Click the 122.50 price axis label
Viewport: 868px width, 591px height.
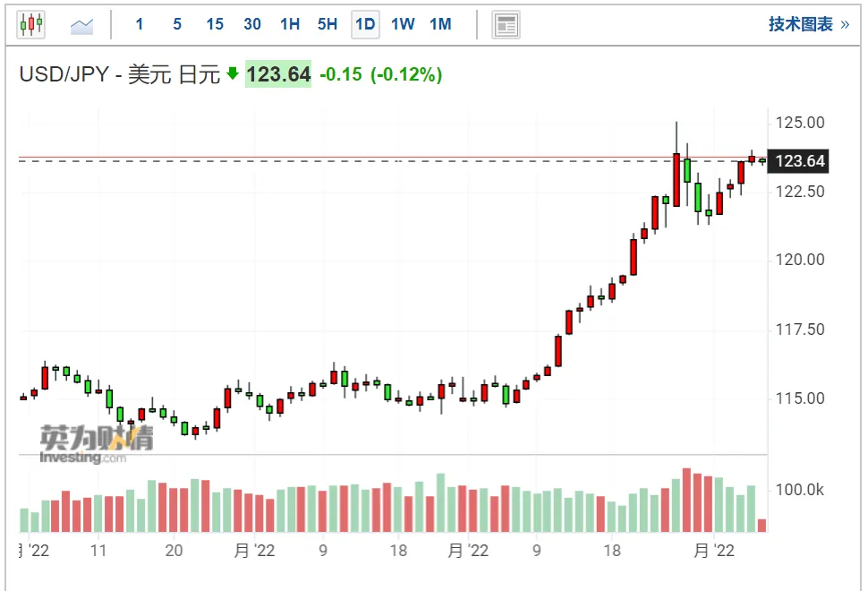pos(800,192)
